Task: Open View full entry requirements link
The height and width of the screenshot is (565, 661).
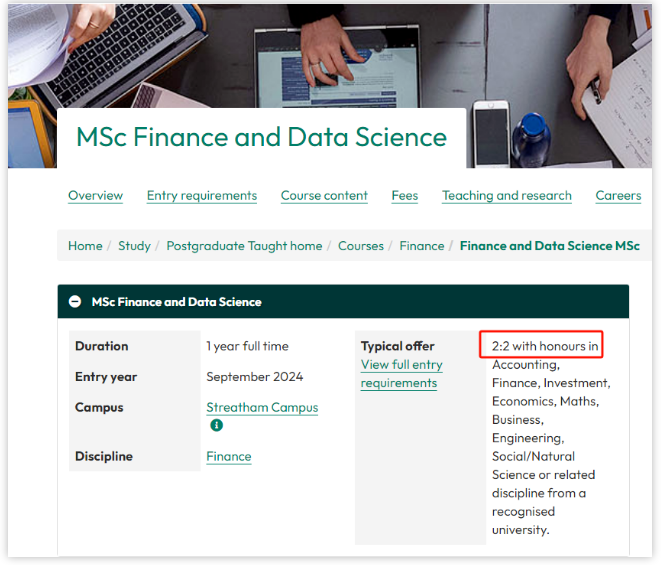Action: pyautogui.click(x=401, y=374)
